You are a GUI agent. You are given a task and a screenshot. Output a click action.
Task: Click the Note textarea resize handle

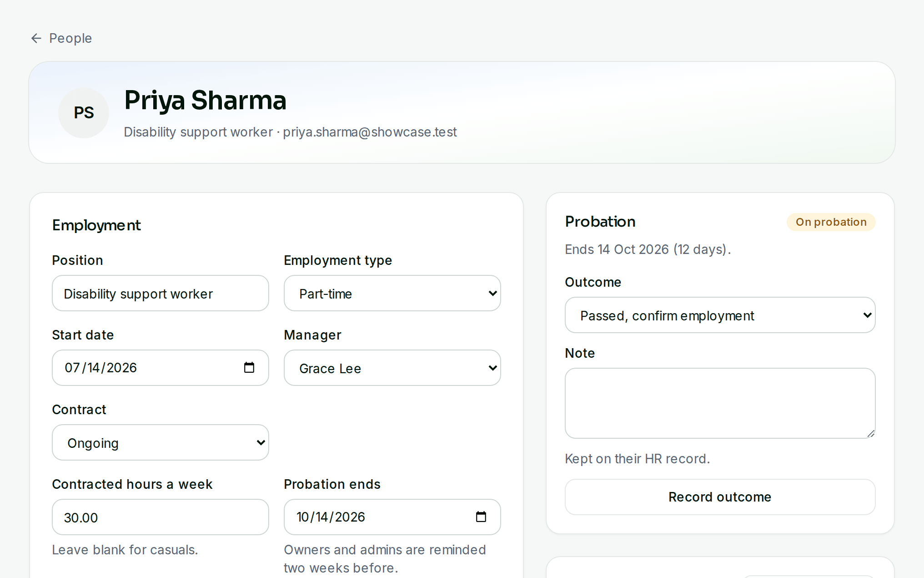[871, 434]
